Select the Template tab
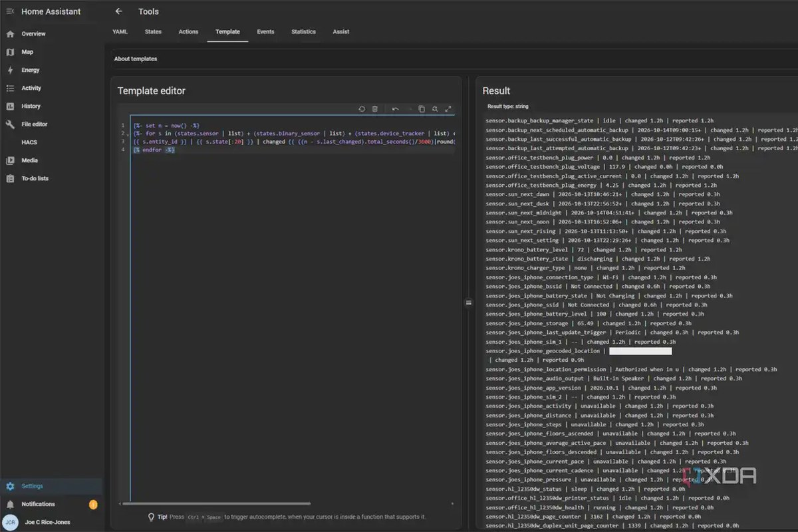 [227, 32]
